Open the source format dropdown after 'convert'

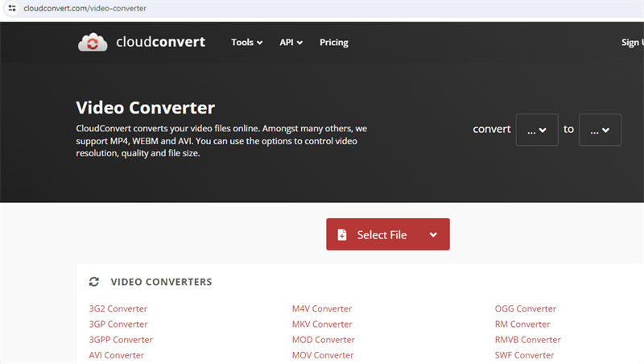(537, 130)
